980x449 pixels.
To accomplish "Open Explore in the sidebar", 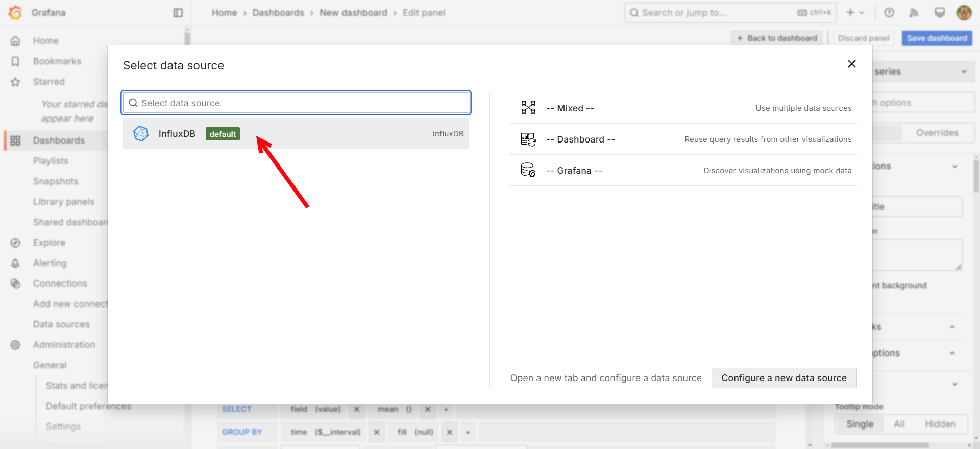I will point(49,243).
